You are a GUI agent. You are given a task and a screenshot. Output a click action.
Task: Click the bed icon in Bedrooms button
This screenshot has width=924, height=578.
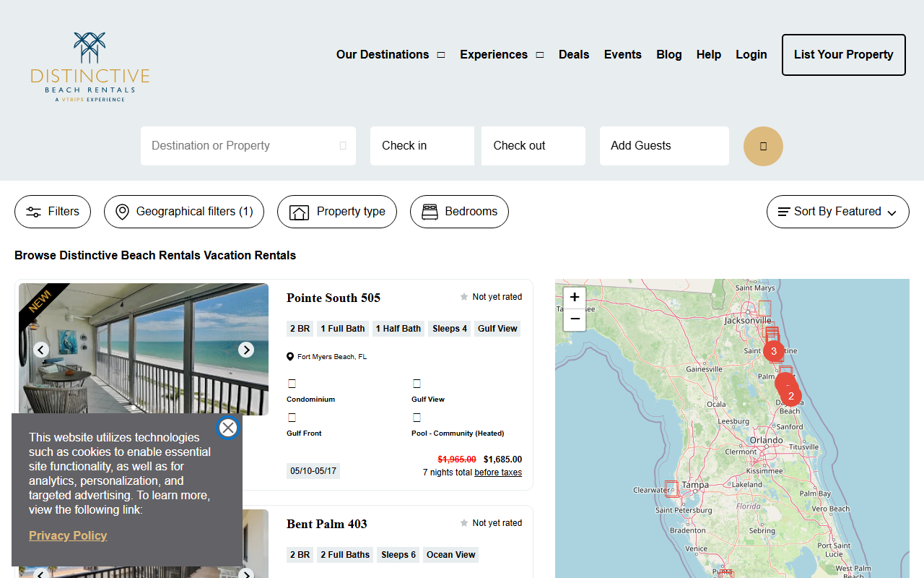pos(430,212)
